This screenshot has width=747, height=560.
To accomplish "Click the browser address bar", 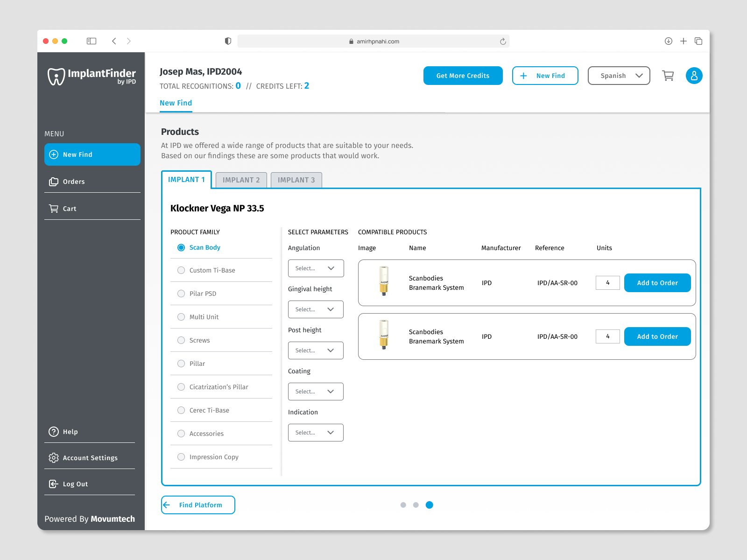I will pos(373,41).
